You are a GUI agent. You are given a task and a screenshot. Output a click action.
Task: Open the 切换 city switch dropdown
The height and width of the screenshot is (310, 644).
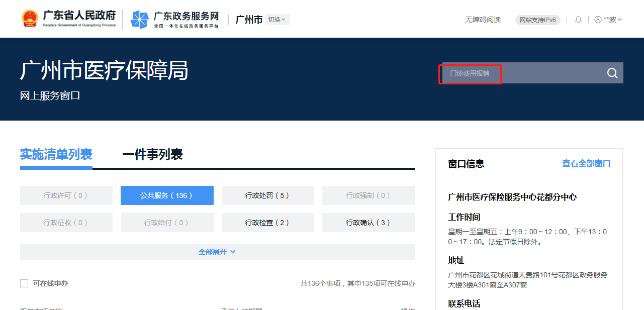tap(277, 20)
